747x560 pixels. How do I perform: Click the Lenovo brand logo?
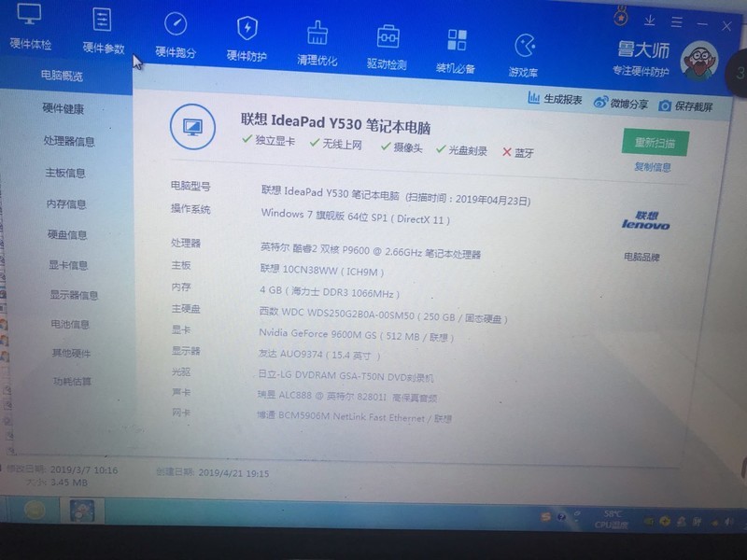[x=645, y=221]
